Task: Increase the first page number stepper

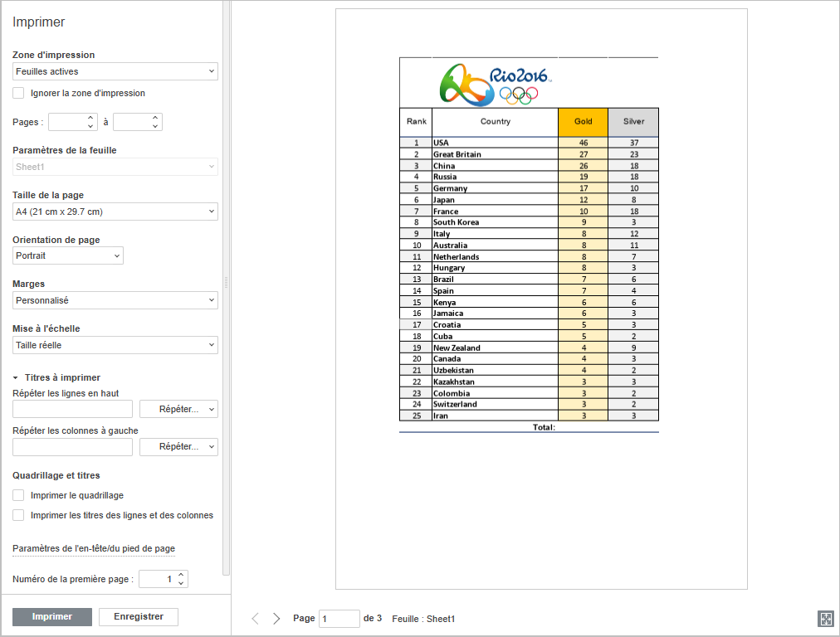Action: click(x=182, y=575)
